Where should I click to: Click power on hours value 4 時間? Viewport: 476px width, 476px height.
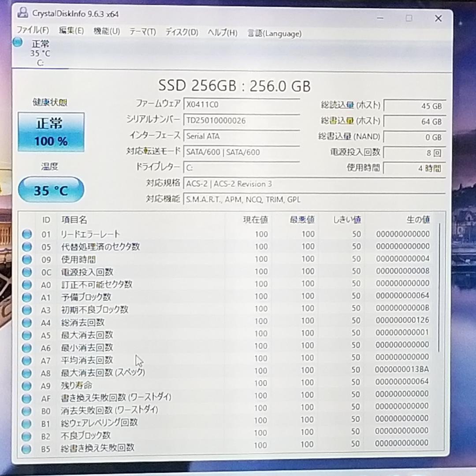415,168
